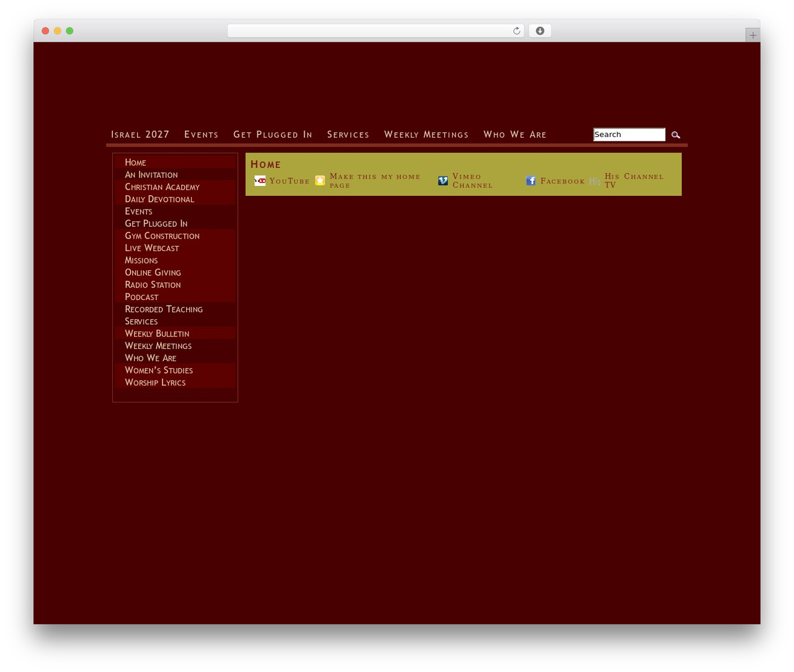Select Get Plugged In in top navigation
Viewport: 794px width, 672px height.
(x=272, y=135)
